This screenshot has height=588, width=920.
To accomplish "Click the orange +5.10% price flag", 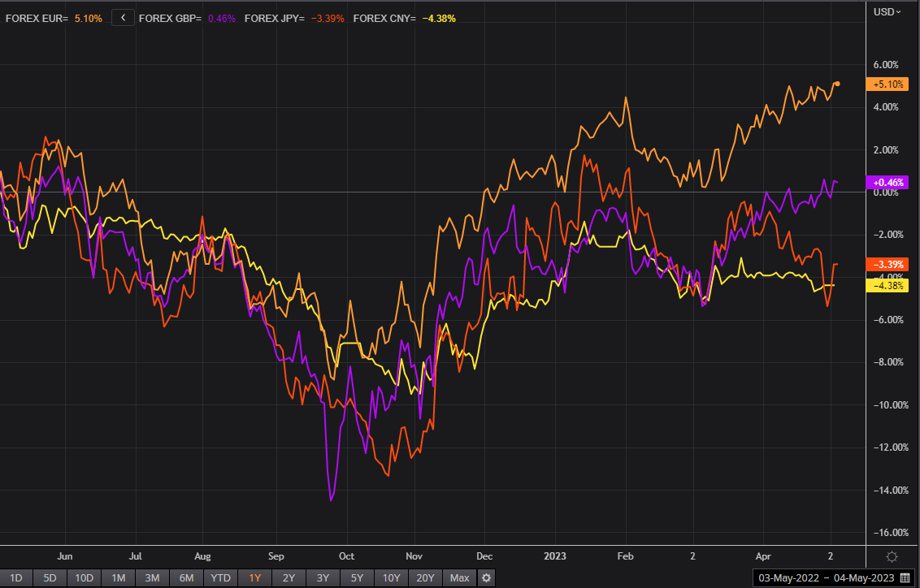I will pos(888,83).
